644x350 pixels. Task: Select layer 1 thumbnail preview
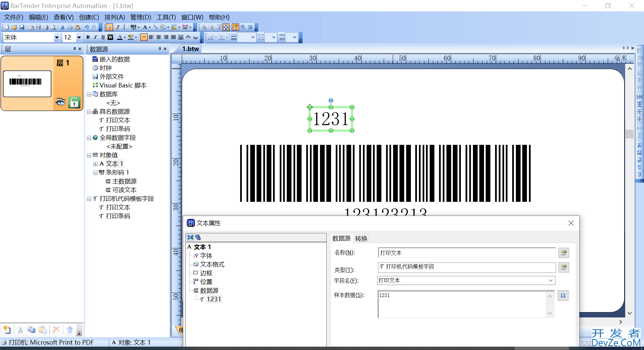(27, 83)
